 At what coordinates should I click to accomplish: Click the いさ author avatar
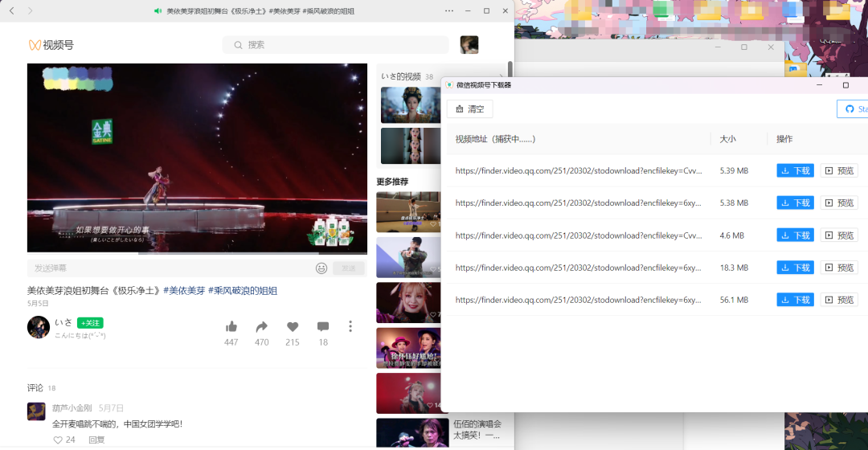click(x=39, y=326)
